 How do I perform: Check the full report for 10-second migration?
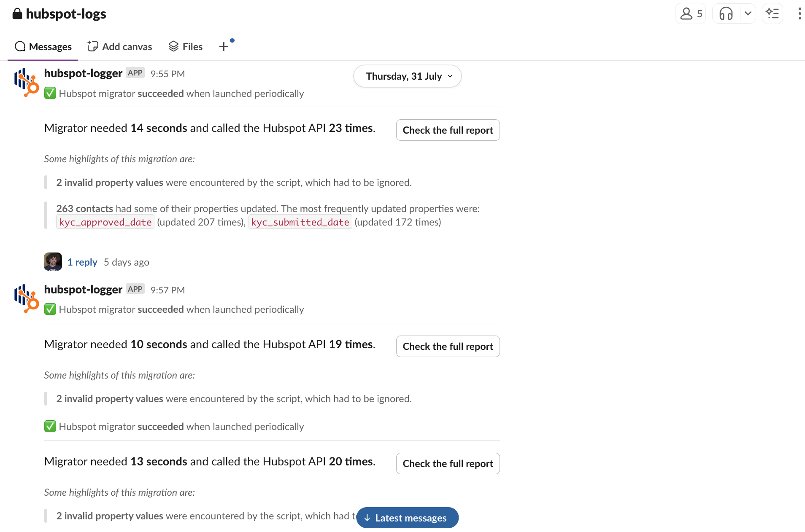[x=448, y=347]
